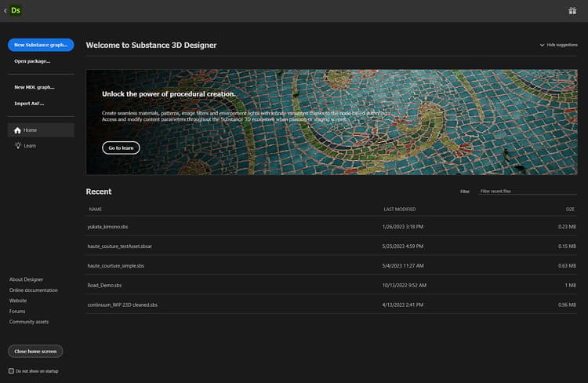Click the Go to learn button
The height and width of the screenshot is (383, 588).
click(121, 148)
